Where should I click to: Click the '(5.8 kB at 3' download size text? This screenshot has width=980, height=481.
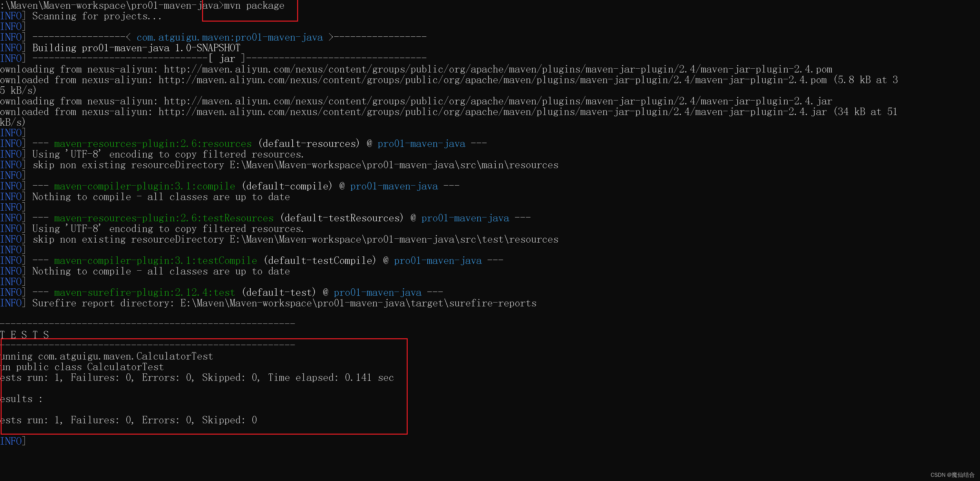coord(866,80)
